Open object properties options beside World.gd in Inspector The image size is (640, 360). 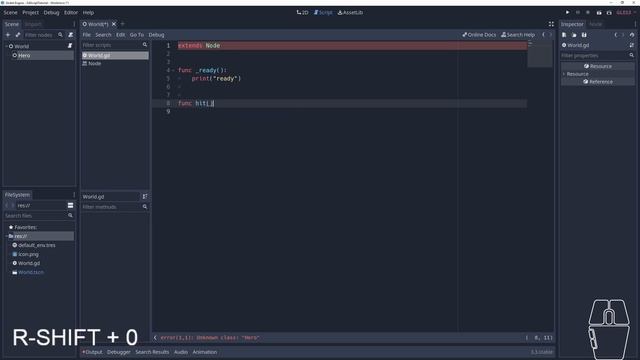tap(632, 45)
